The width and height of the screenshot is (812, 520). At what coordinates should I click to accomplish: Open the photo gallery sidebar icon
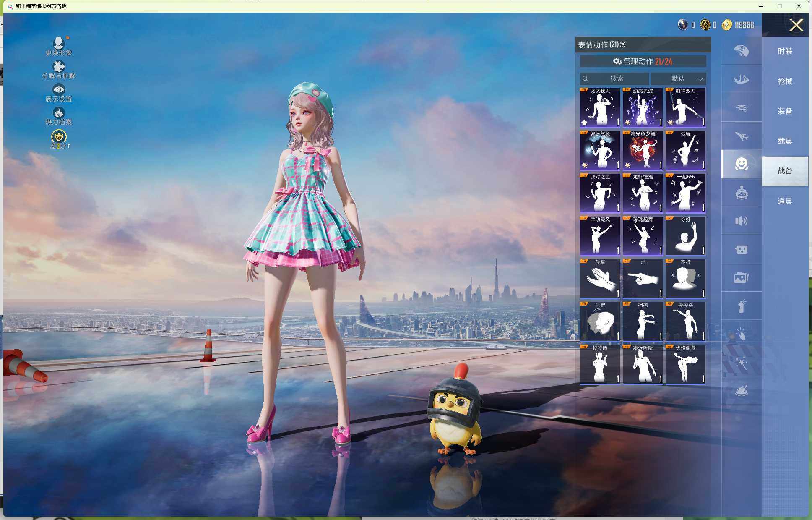[x=741, y=278]
